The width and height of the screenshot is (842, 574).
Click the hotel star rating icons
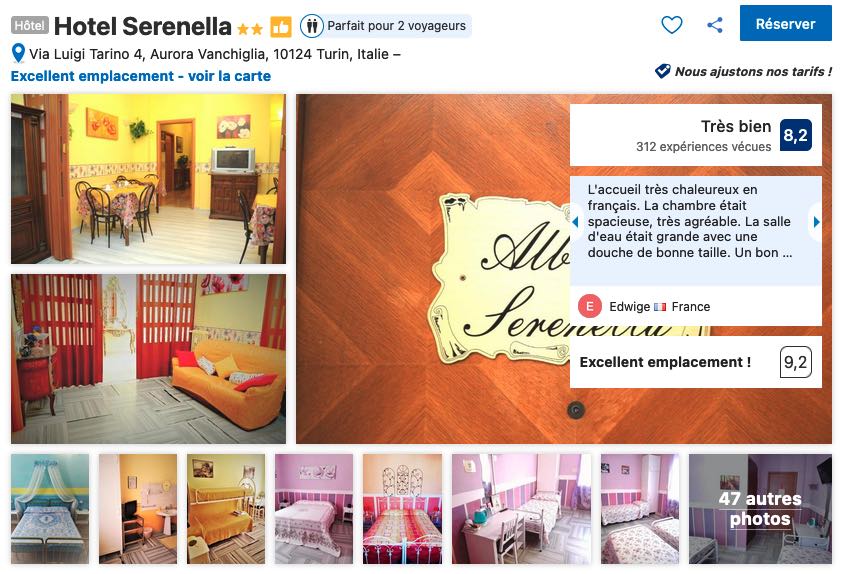(250, 28)
